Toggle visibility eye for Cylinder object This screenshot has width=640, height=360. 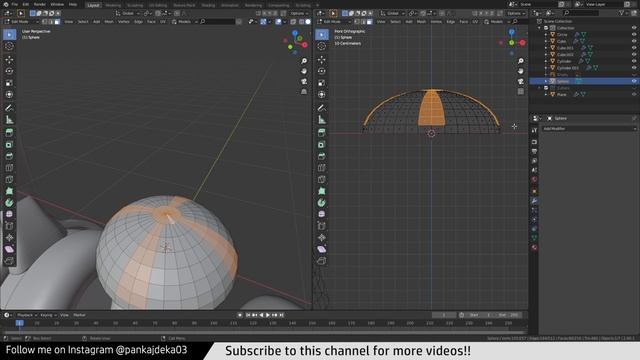(634, 61)
